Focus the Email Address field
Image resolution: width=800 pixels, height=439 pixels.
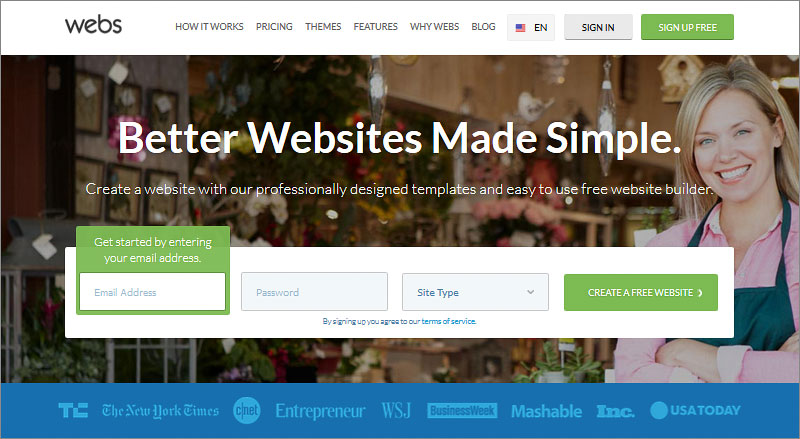click(153, 292)
